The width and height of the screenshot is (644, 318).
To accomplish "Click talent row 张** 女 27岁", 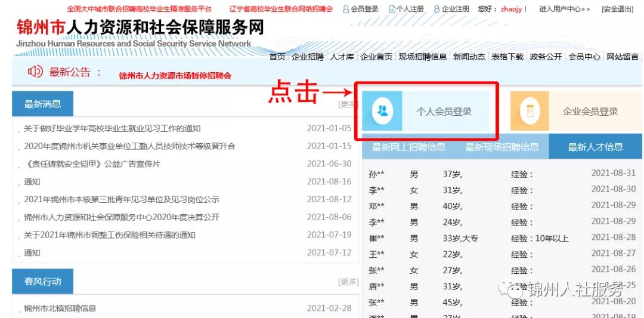I will pos(502,270).
